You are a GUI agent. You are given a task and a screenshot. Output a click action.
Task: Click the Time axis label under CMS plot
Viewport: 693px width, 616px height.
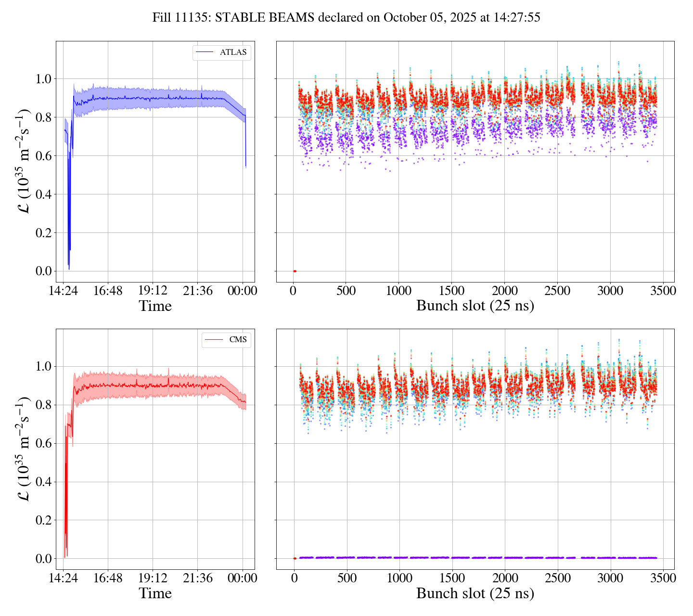[155, 593]
